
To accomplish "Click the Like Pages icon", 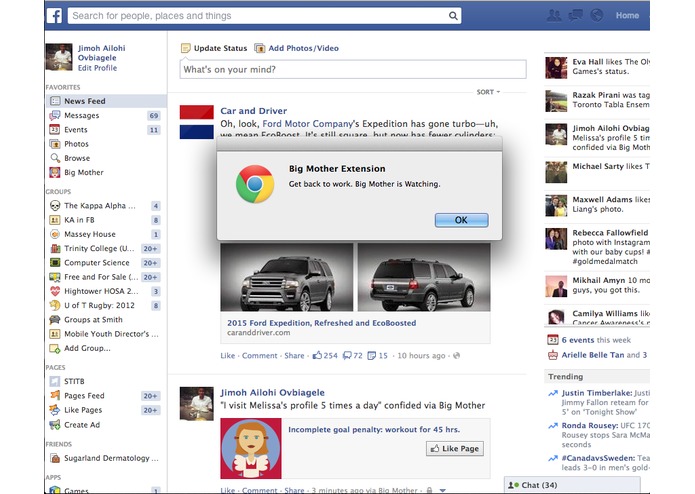I will (55, 410).
